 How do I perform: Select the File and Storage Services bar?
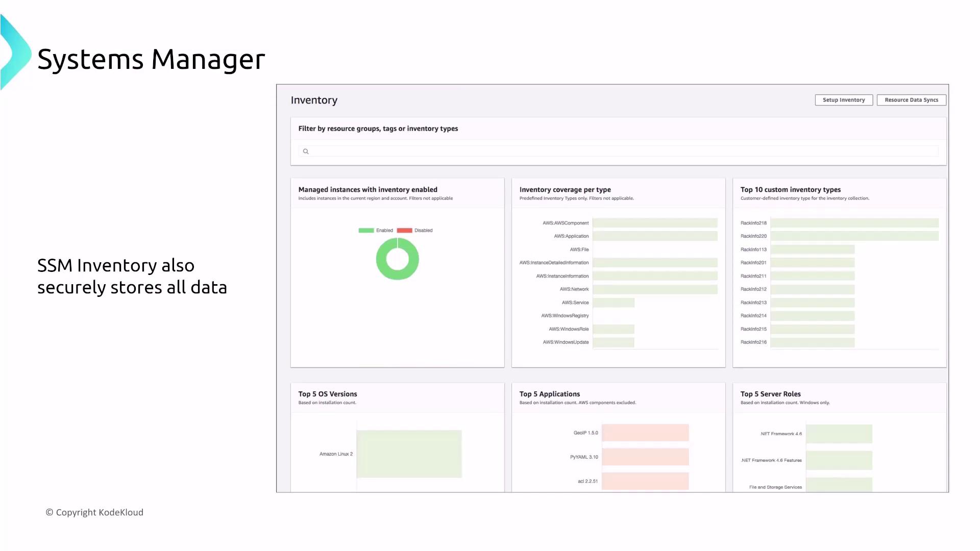pos(839,485)
